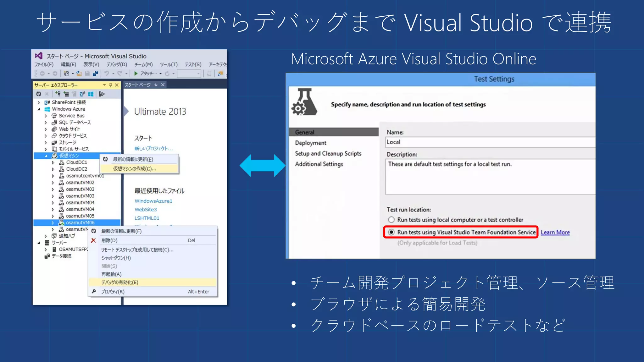Select 'Run tests using local computer' radio button
This screenshot has height=362, width=644.
point(391,220)
